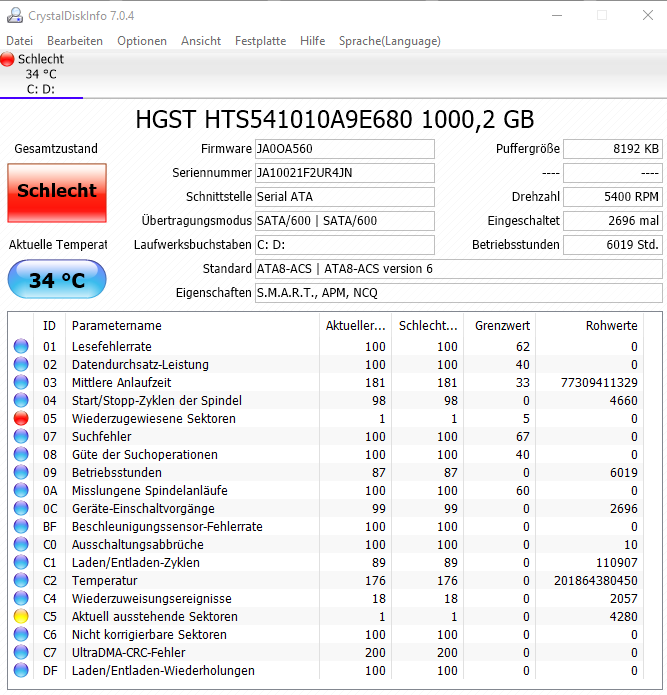Click yellow status icon for Aktuell ausstehende Sektoren
Viewport: 667px width, 695px height.
tap(21, 617)
